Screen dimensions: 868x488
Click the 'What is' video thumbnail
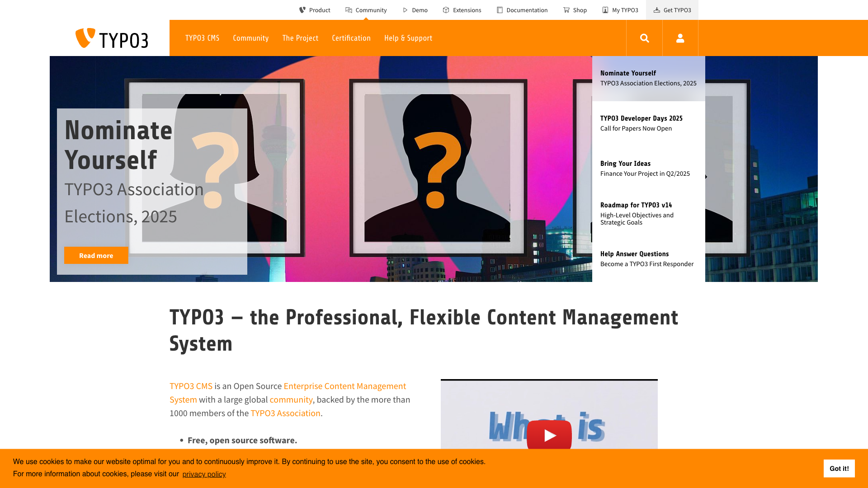click(x=549, y=415)
